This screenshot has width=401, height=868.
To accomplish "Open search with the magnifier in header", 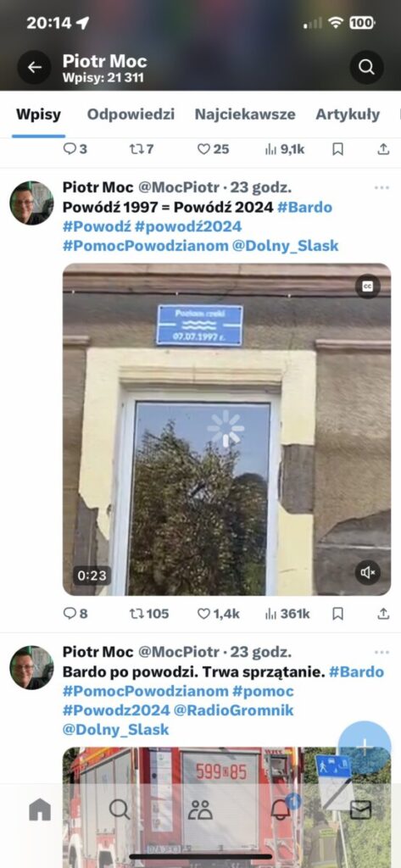I will pos(366,67).
